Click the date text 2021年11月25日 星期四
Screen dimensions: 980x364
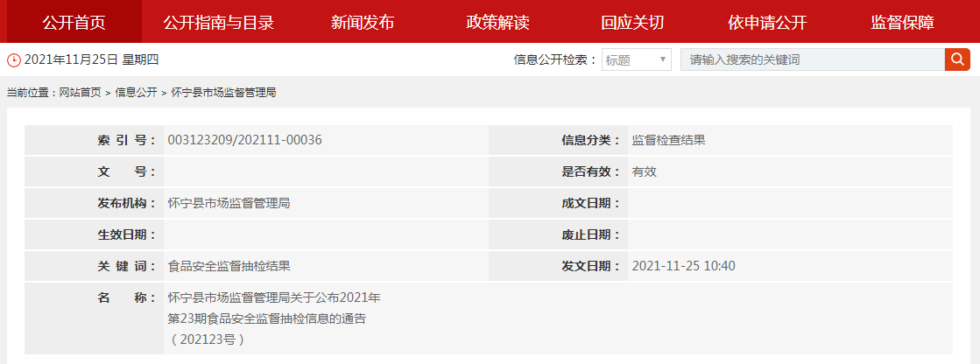[92, 60]
